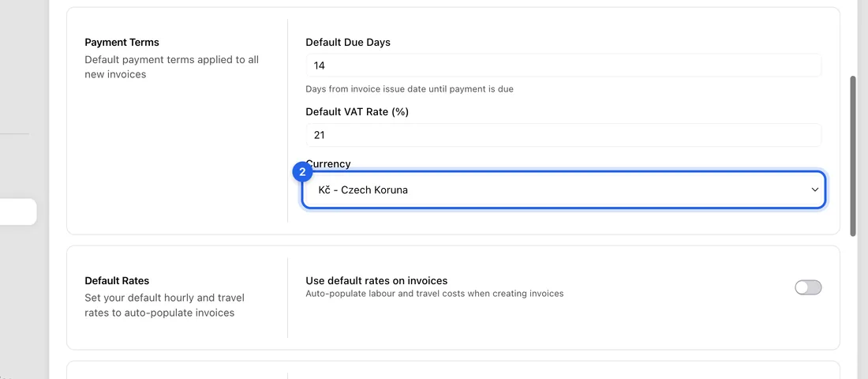Click the vertical scrollbar thumb

[853, 156]
